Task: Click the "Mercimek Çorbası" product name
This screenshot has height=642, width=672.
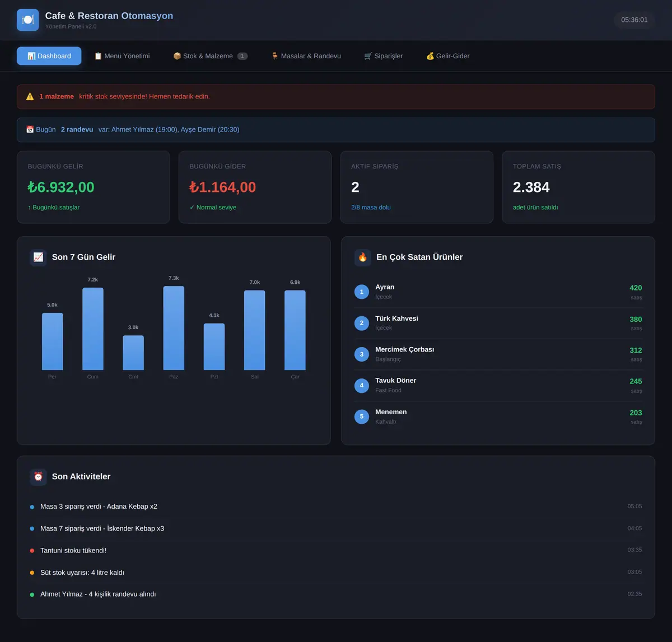Action: pyautogui.click(x=404, y=350)
